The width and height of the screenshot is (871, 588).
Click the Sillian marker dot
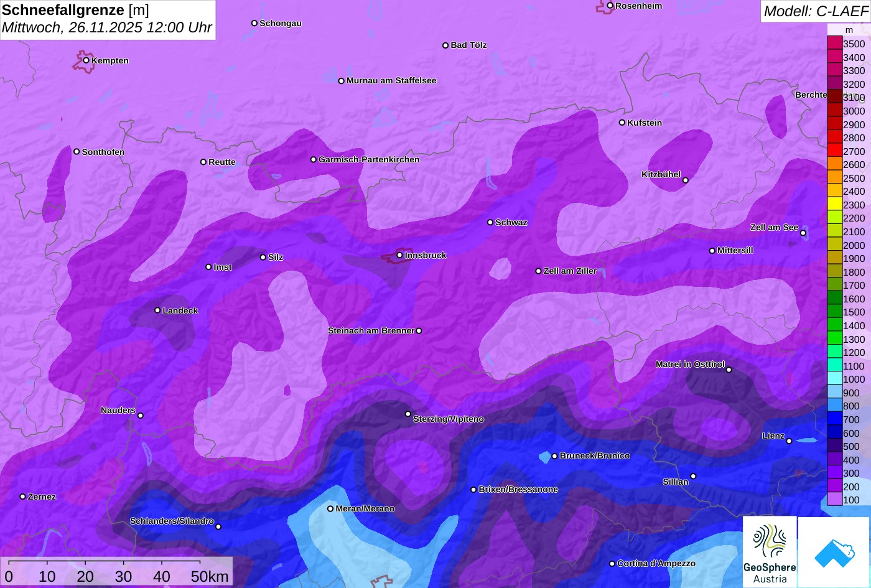click(693, 477)
